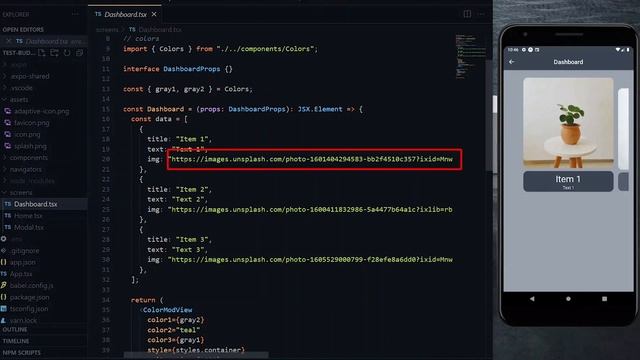Open the editor More Actions ellipsis

tap(481, 14)
